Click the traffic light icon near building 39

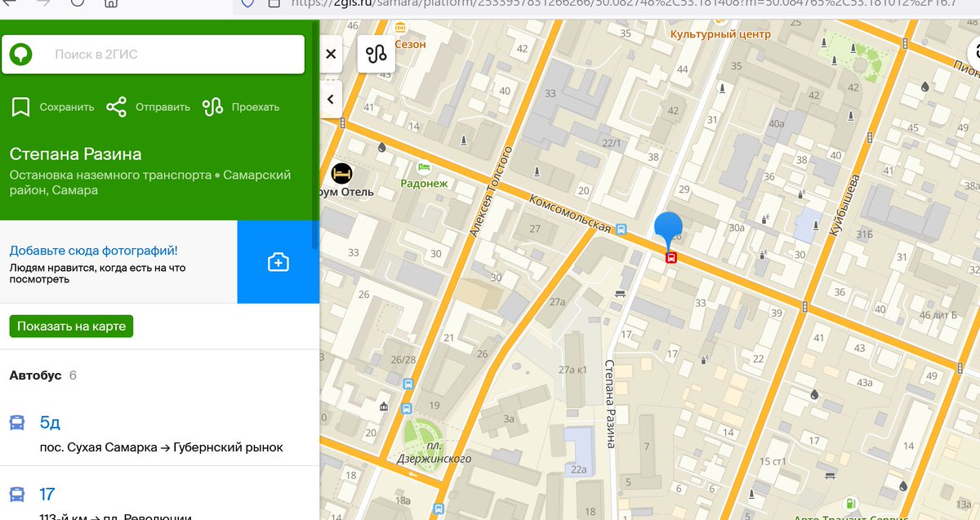click(805, 307)
